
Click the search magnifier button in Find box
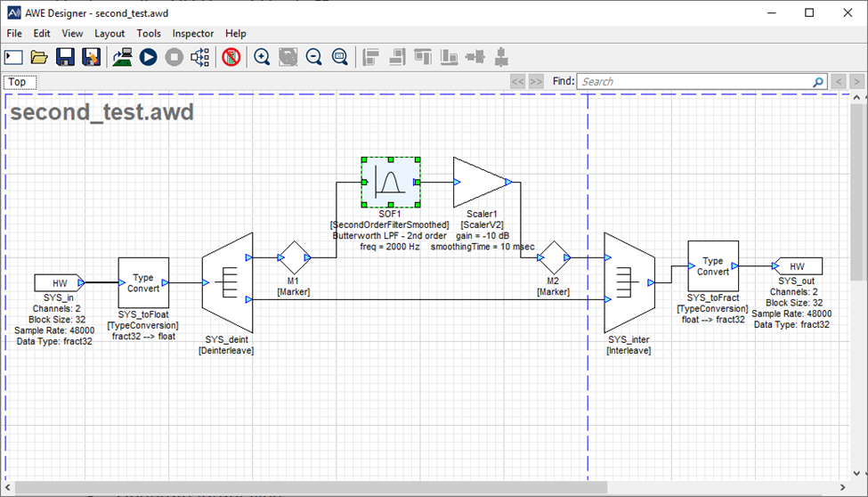tap(818, 82)
